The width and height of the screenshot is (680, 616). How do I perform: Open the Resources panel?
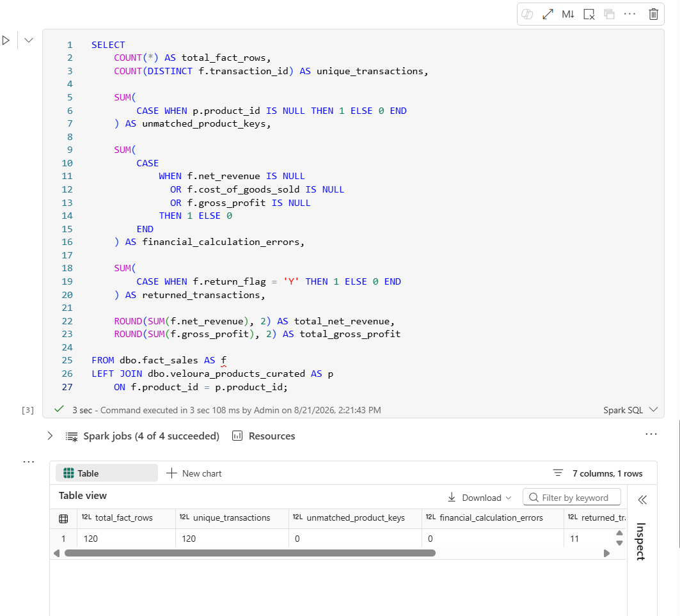coord(264,436)
